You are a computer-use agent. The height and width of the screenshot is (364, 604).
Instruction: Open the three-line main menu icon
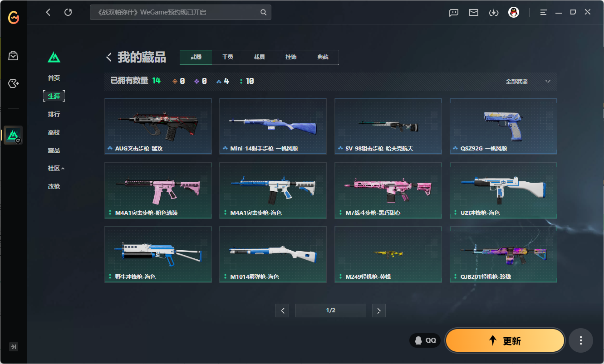[544, 13]
